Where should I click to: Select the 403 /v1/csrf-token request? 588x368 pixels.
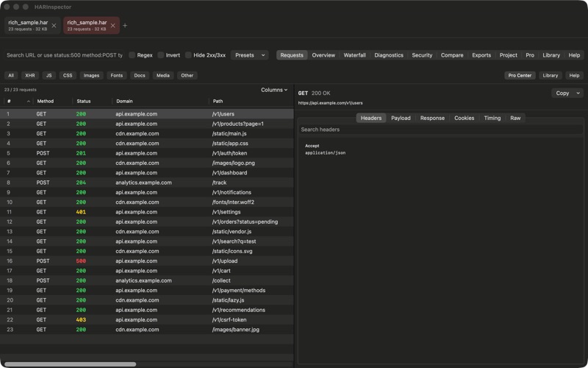146,320
